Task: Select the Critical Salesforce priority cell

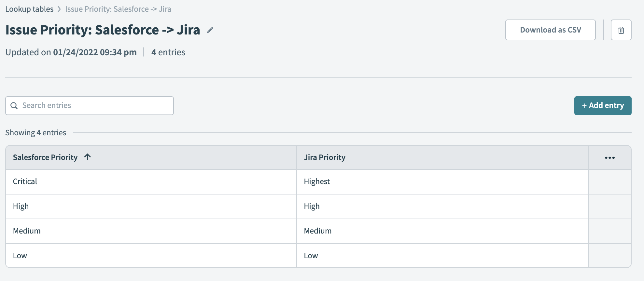Action: click(x=25, y=181)
